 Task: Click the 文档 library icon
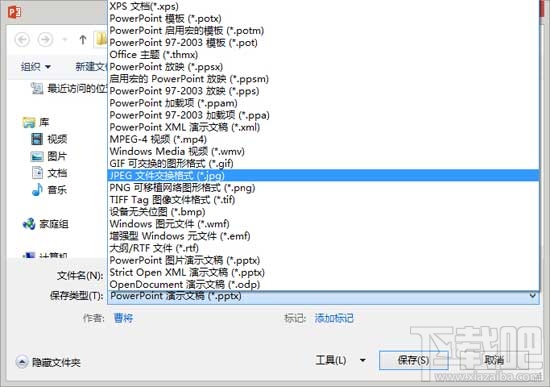[x=37, y=173]
